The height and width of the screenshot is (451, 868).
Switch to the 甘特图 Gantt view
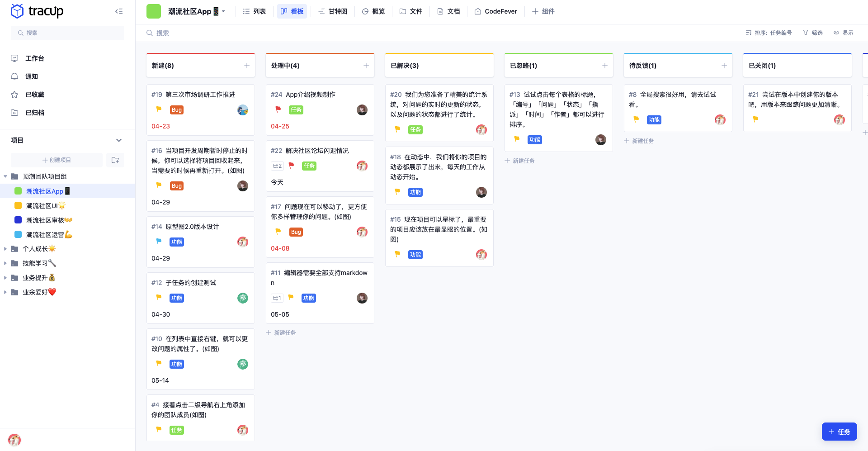tap(333, 11)
